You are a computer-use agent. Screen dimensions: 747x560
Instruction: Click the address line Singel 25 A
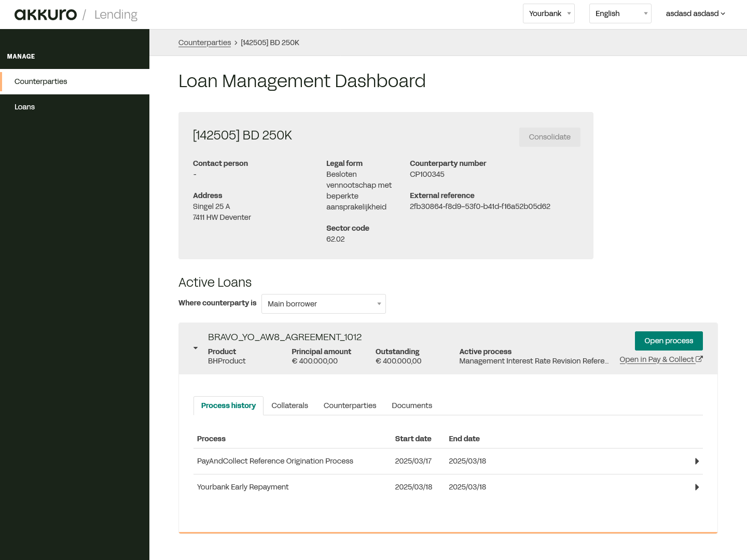tap(211, 206)
